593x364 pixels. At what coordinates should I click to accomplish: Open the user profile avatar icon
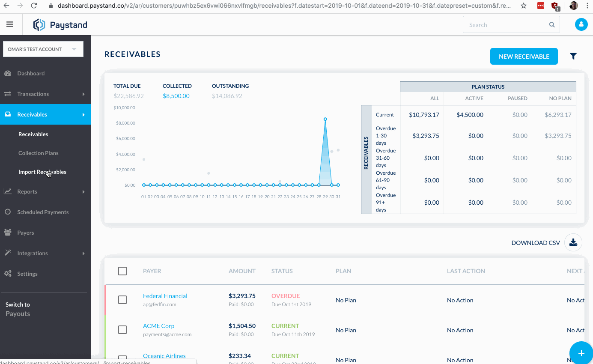tap(581, 25)
